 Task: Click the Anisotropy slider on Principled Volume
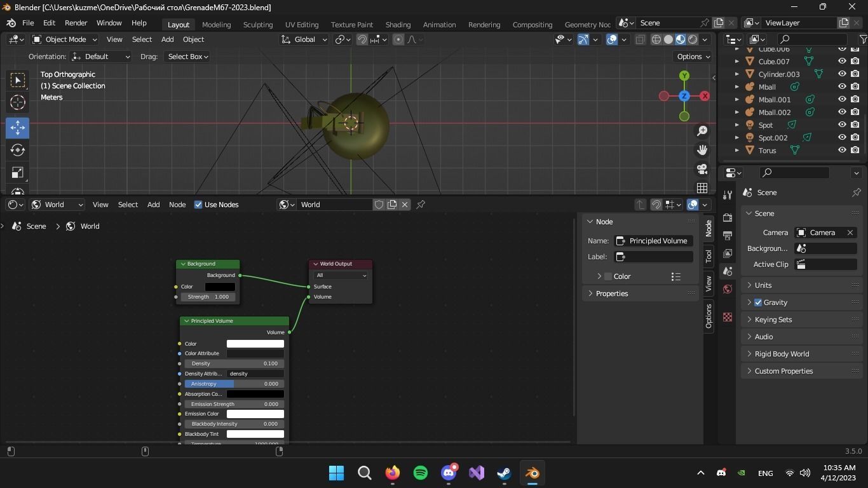[234, 384]
